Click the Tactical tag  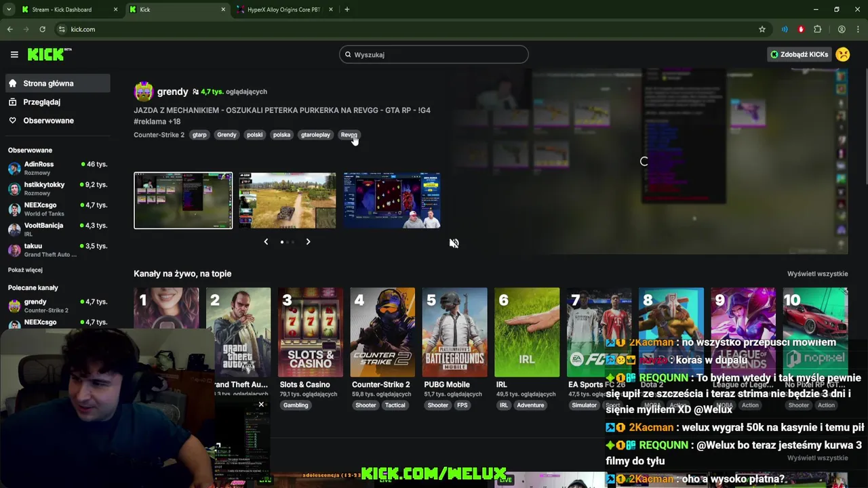(395, 405)
